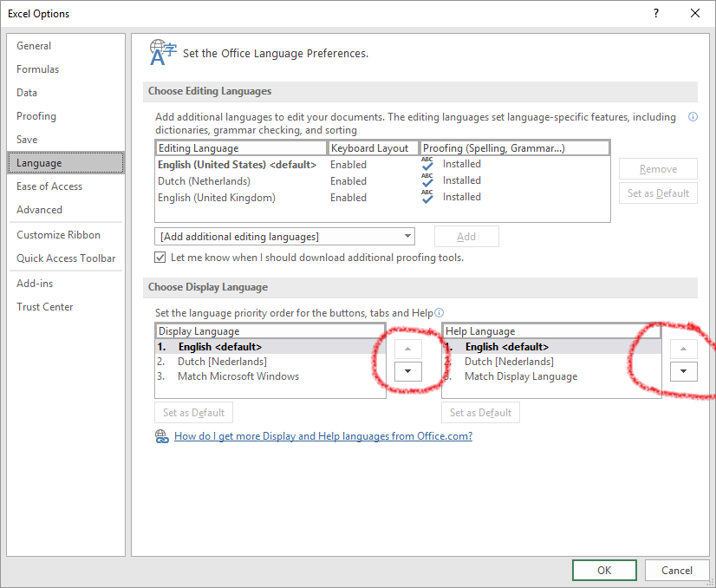Click 'Enabled' keyboard layout for English (United Kingdom)
Screen dimensions: 716x588
point(348,198)
